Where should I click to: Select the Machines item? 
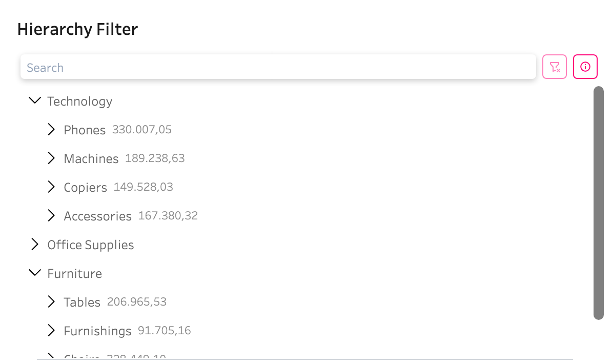tap(91, 159)
